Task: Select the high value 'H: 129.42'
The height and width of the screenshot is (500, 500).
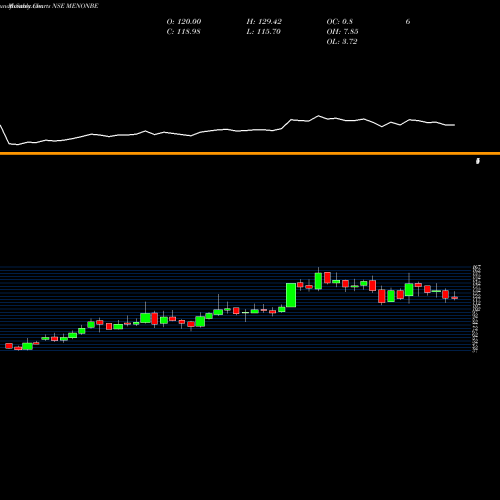Action: click(264, 22)
